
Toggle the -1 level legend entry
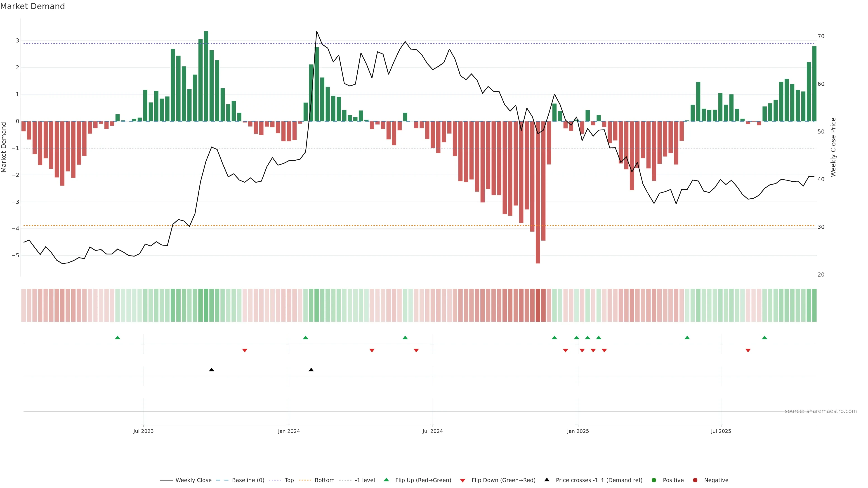coord(365,480)
